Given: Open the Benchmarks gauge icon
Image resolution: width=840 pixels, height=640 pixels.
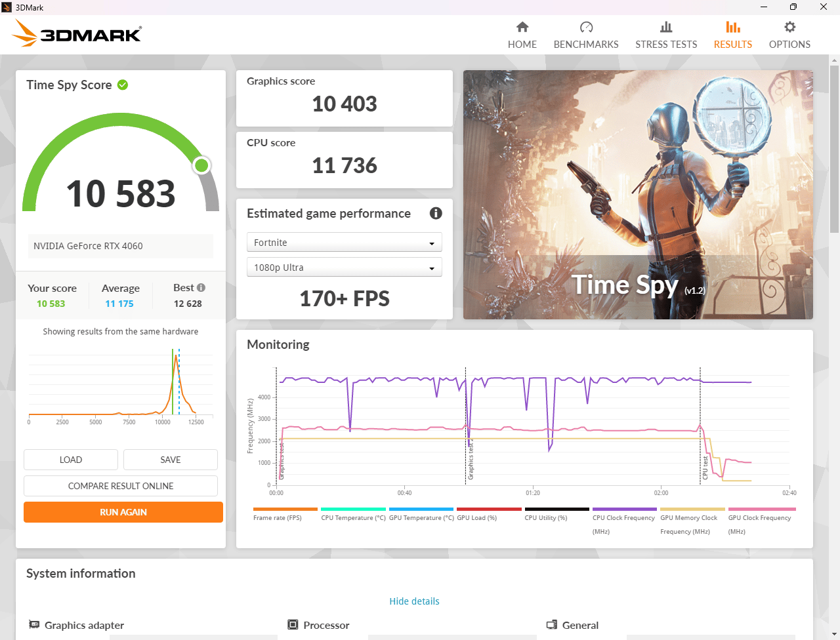Looking at the screenshot, I should click(x=586, y=27).
